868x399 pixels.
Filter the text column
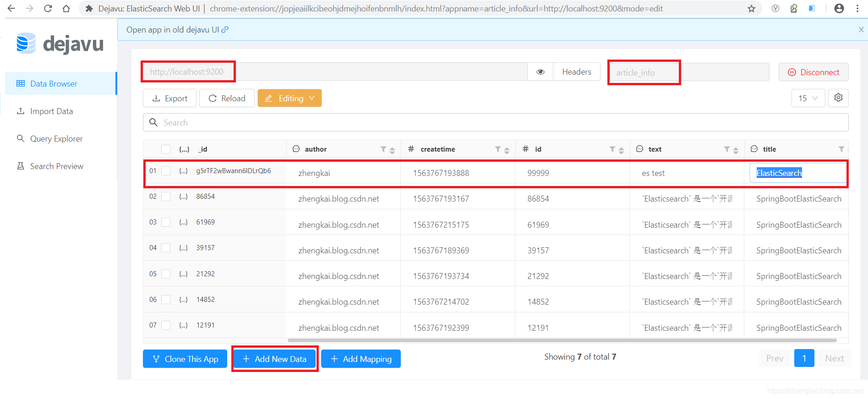tap(727, 149)
